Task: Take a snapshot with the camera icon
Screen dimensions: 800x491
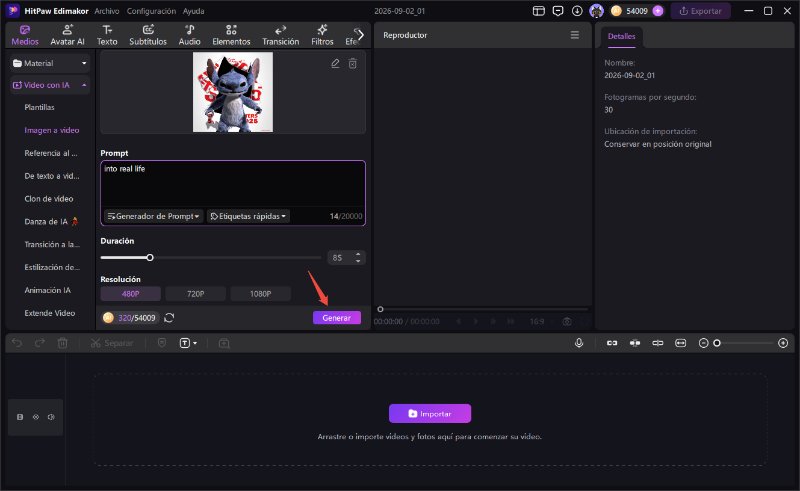Action: [x=567, y=322]
